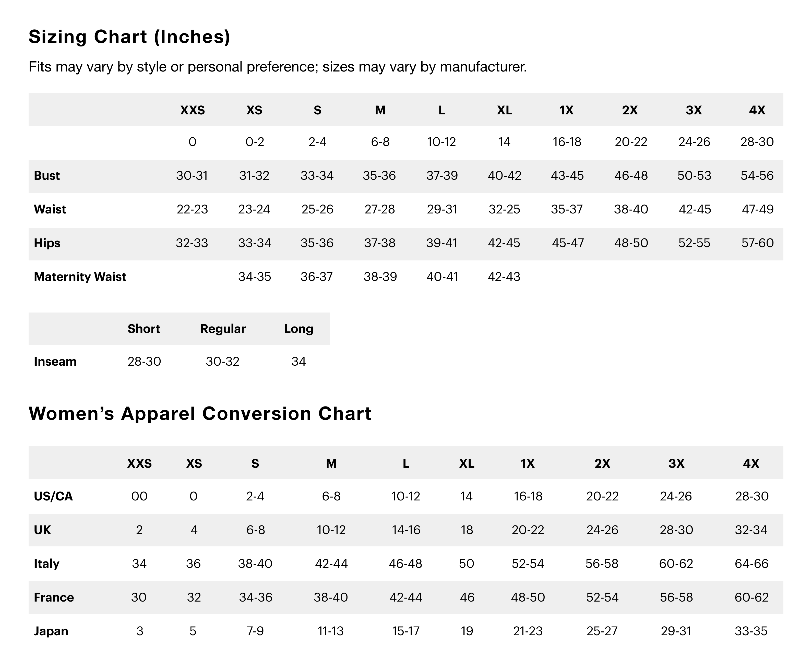This screenshot has height=671, width=812.
Task: Click the Sizing Chart (Inches) heading
Action: click(x=129, y=37)
